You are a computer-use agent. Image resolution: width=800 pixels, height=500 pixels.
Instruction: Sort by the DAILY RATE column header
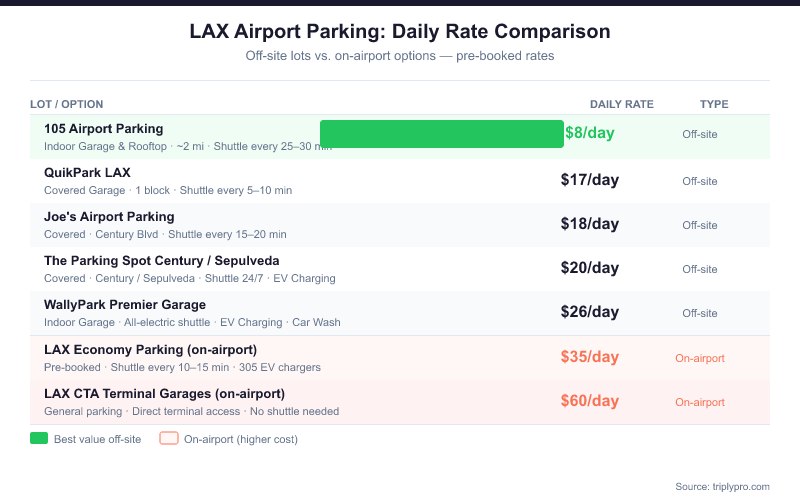tap(621, 104)
